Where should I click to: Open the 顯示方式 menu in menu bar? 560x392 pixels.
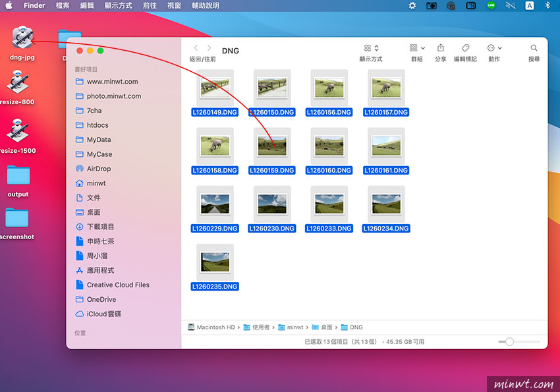click(118, 5)
